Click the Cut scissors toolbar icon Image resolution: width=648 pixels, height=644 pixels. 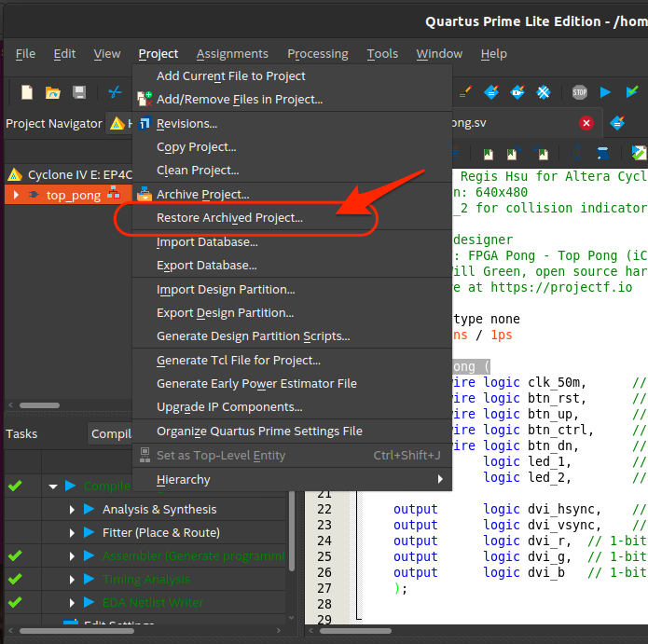[115, 91]
